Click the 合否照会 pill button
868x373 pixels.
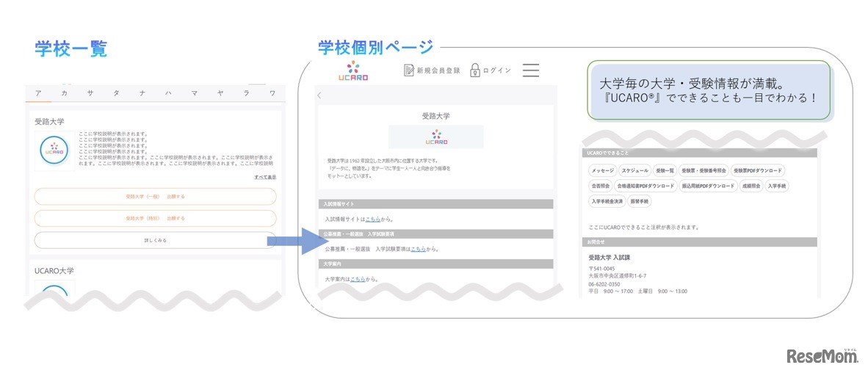pyautogui.click(x=600, y=186)
